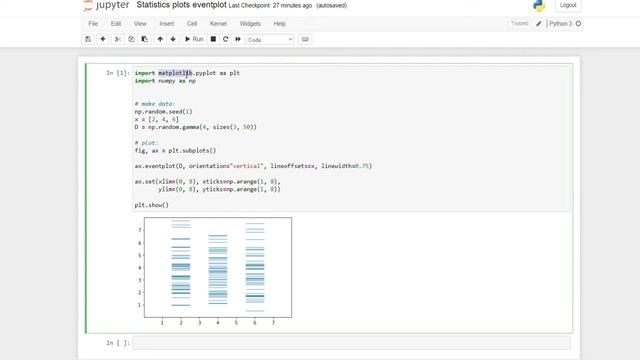Click the (autosaved) status text
Image resolution: width=640 pixels, height=360 pixels.
tap(331, 6)
